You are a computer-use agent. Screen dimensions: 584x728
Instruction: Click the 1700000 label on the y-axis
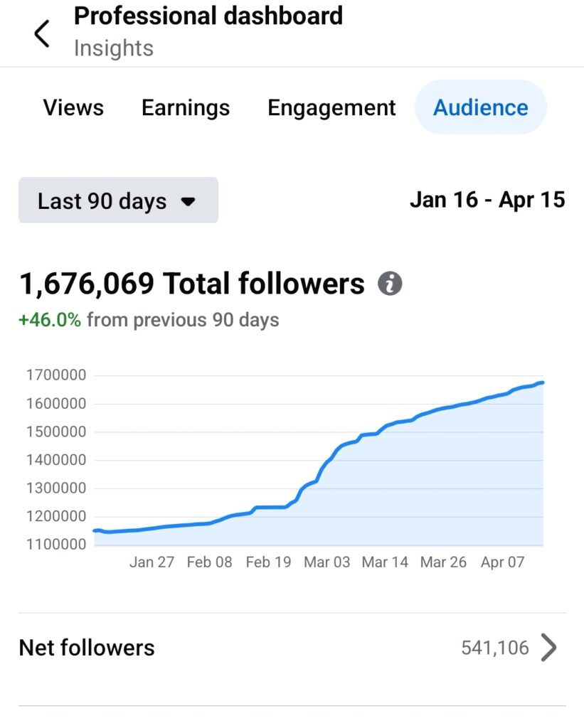pyautogui.click(x=55, y=375)
